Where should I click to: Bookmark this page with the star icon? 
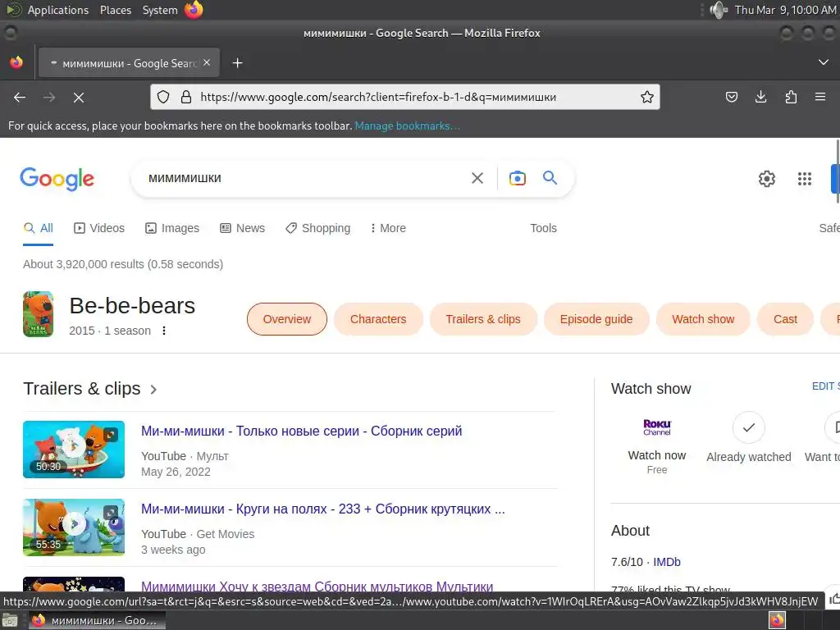tap(646, 97)
